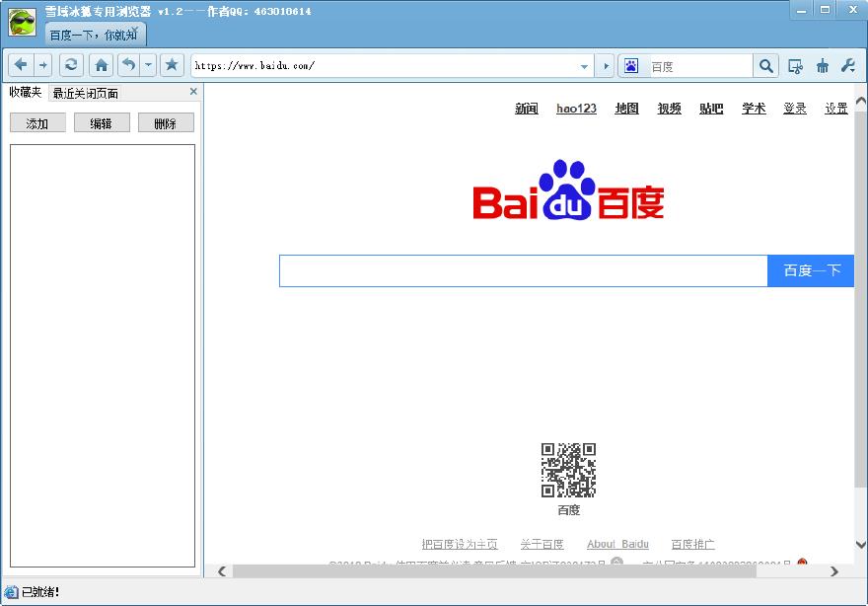Go back with the back arrow
The width and height of the screenshot is (868, 606).
(x=21, y=65)
